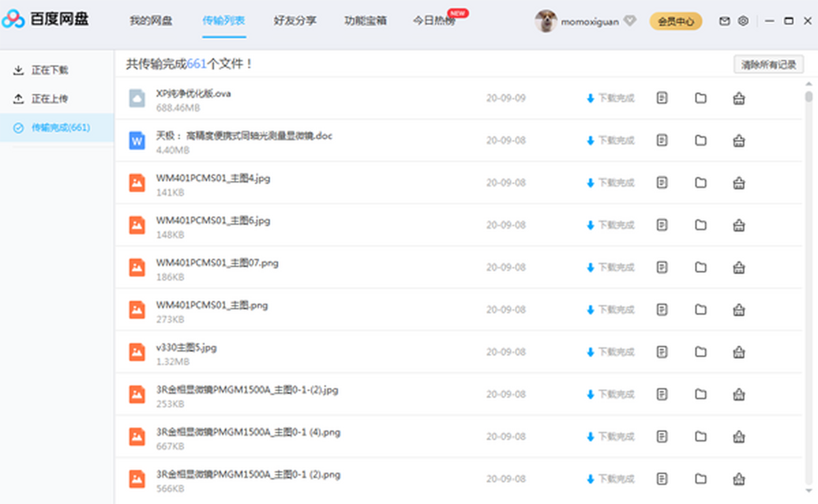Select 正在下载 in the sidebar
The height and width of the screenshot is (504, 818).
[49, 70]
